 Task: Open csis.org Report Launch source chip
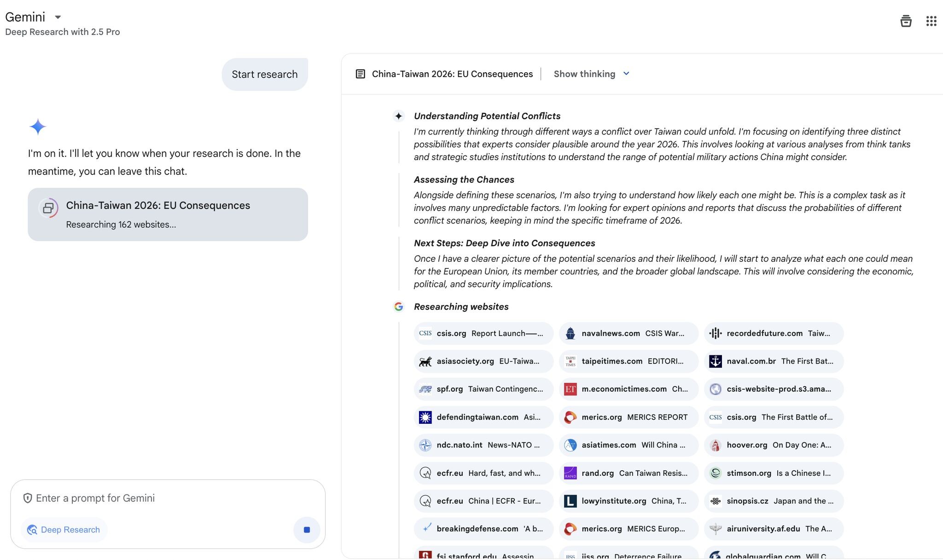pos(483,333)
